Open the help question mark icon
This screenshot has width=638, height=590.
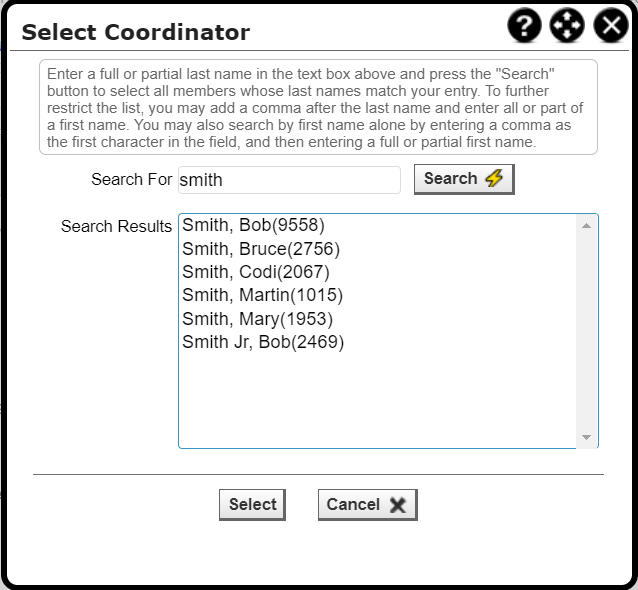point(524,25)
